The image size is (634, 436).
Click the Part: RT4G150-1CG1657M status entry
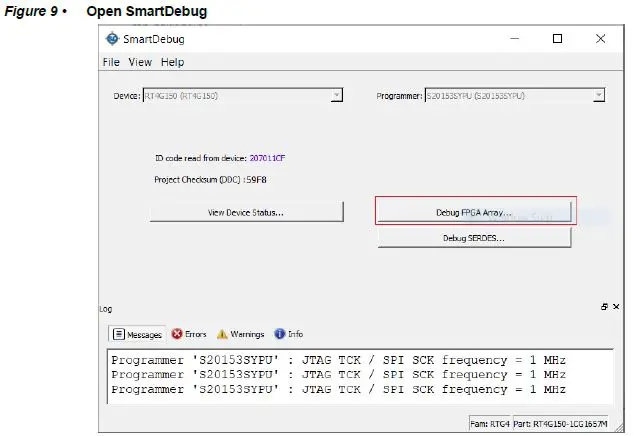coord(560,423)
